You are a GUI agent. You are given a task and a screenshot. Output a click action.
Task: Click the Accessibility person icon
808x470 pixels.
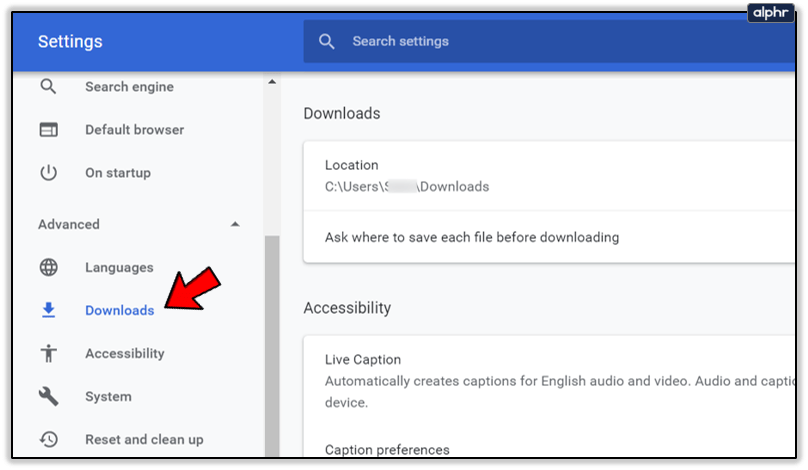(x=48, y=354)
